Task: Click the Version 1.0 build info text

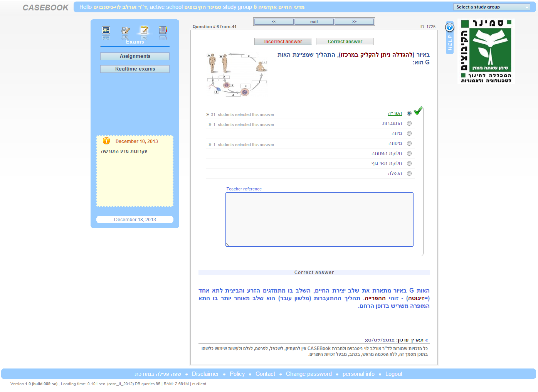Action: point(108,384)
